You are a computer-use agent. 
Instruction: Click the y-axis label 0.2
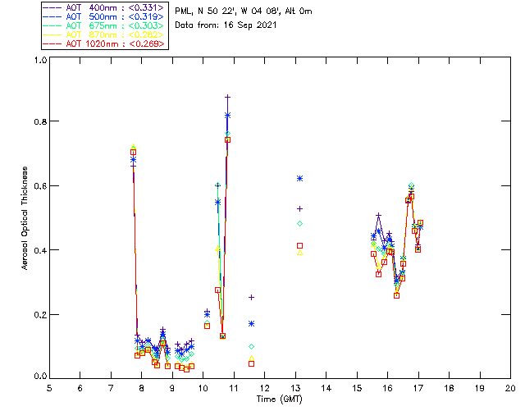pos(40,315)
